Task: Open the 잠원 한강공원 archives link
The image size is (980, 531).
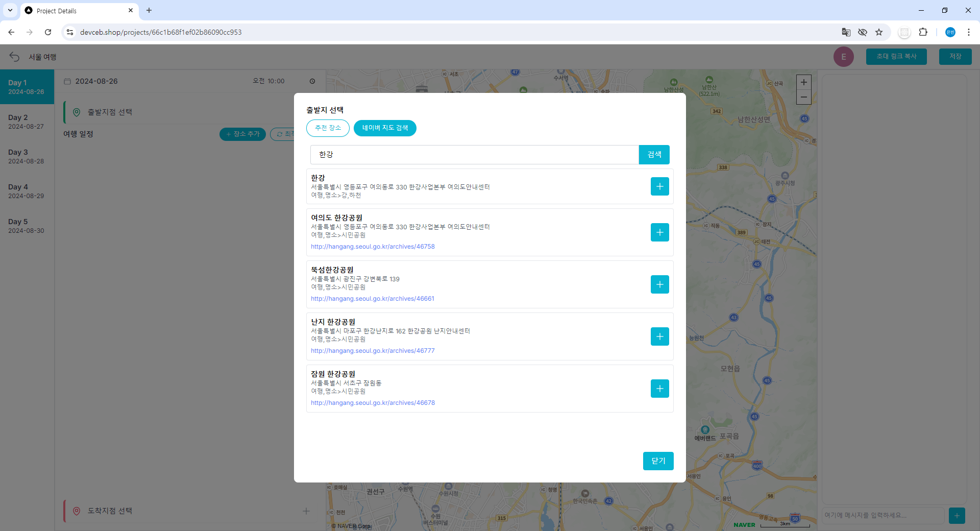Action: 373,403
